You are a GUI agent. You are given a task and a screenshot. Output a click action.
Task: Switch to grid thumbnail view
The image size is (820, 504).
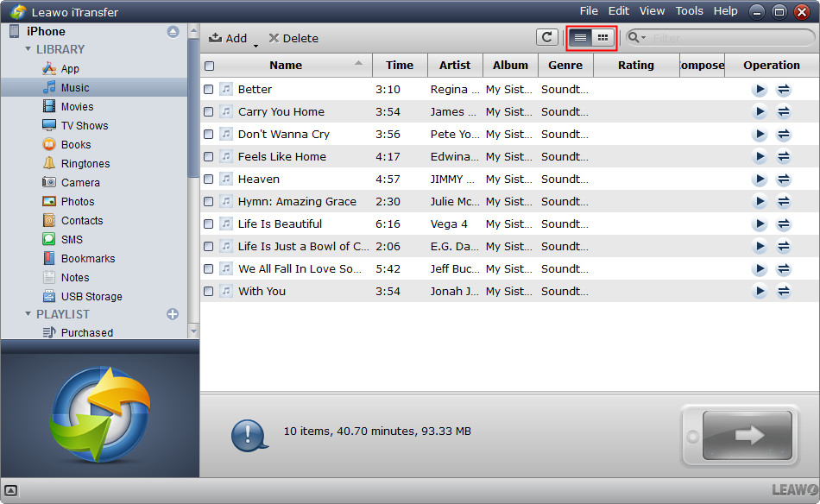click(603, 38)
